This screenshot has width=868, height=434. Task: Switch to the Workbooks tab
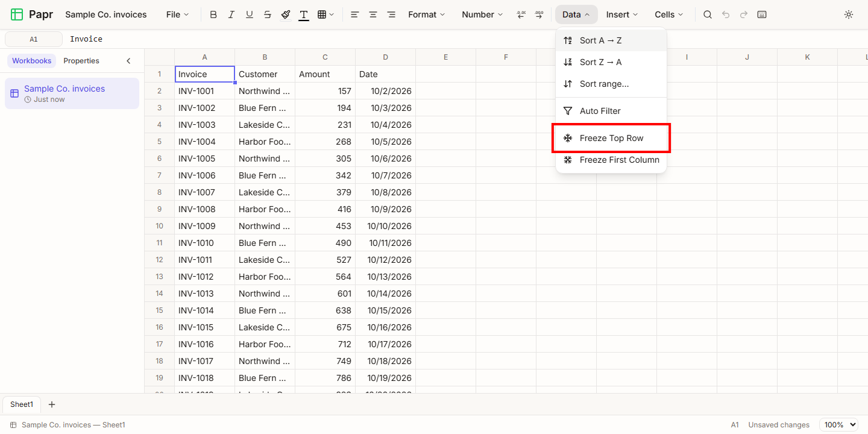32,61
